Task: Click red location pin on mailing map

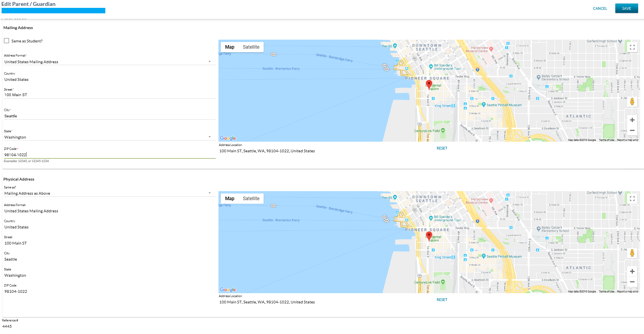Action: [429, 84]
